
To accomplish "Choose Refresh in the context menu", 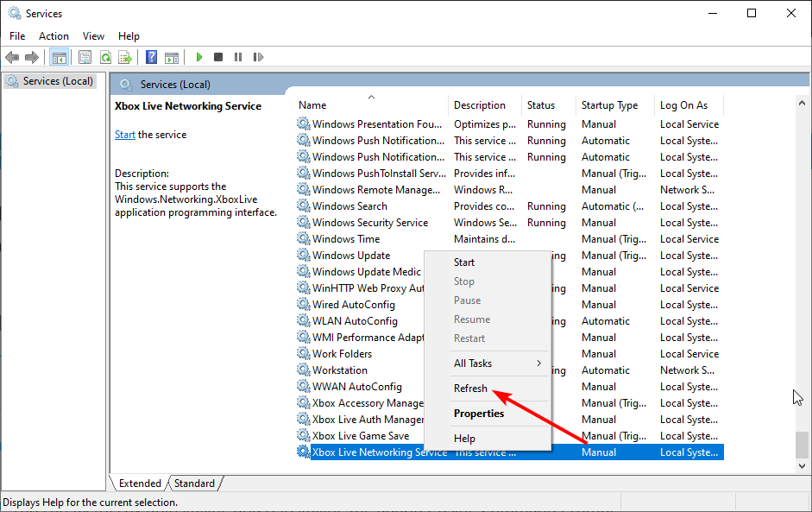I will (487, 389).
